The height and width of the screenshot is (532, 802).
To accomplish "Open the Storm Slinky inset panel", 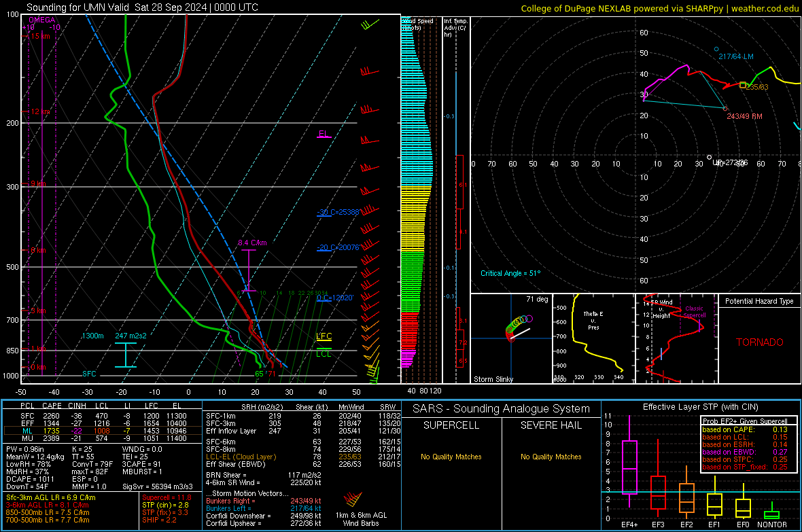I will [x=511, y=338].
